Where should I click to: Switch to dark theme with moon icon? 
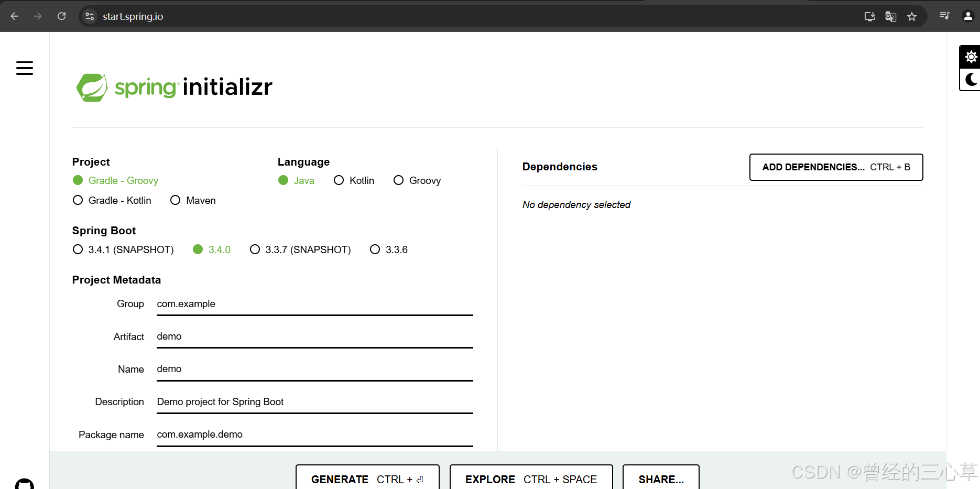pos(971,79)
